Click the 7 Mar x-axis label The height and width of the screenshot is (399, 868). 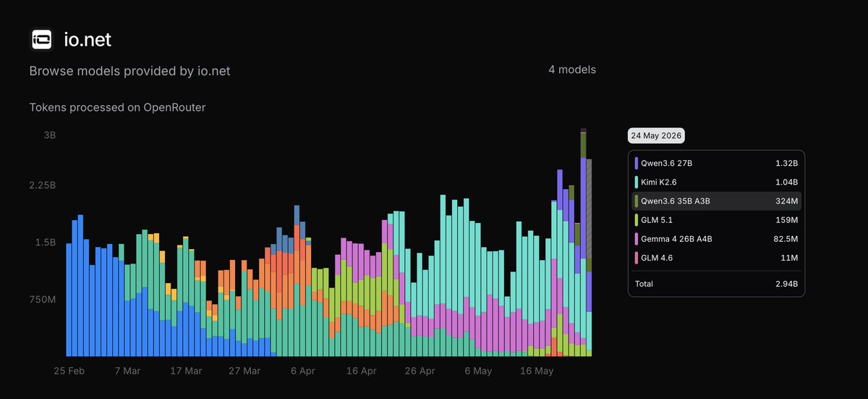pos(127,371)
